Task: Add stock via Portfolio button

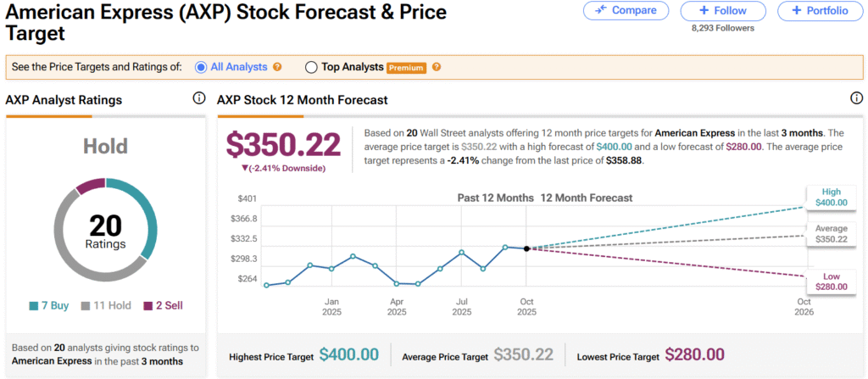Action: tap(818, 11)
